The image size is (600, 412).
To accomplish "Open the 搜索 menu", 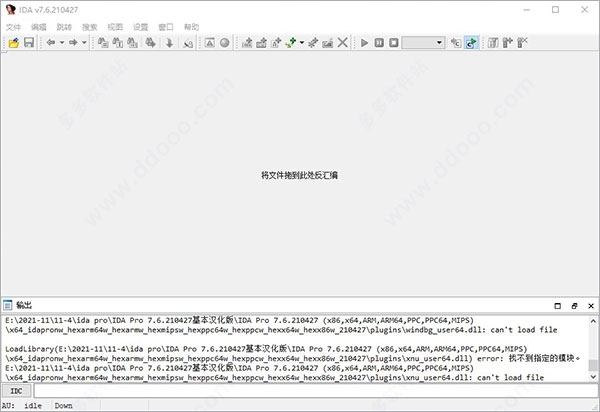I will [90, 27].
